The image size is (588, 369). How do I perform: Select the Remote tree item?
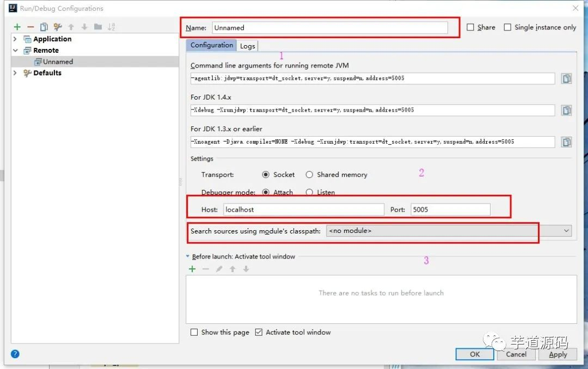click(x=46, y=50)
